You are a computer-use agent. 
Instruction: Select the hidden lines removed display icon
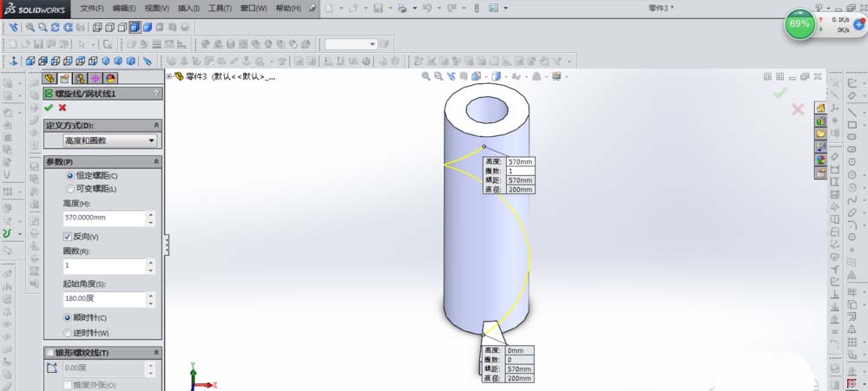pyautogui.click(x=122, y=27)
